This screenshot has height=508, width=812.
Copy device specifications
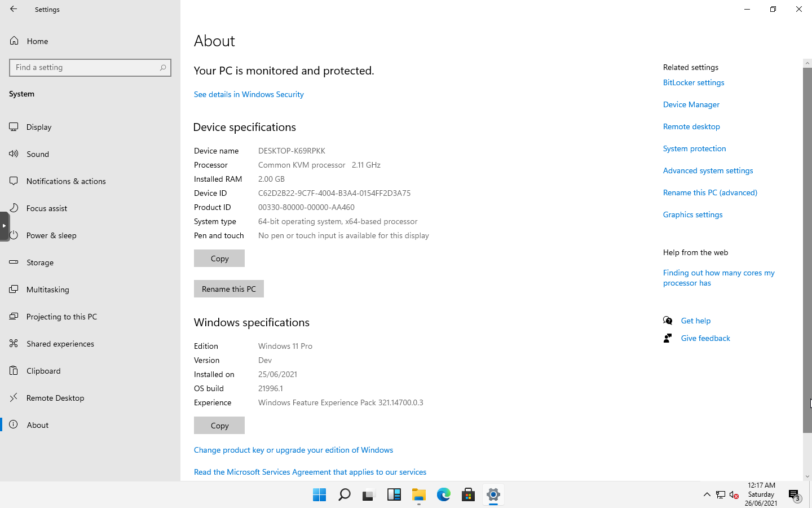219,259
